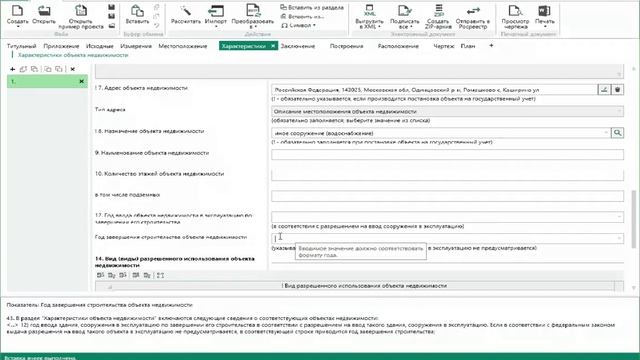Viewport: 640px width, 360px height.
Task: Click the в том числе подземных field
Action: coord(447,196)
